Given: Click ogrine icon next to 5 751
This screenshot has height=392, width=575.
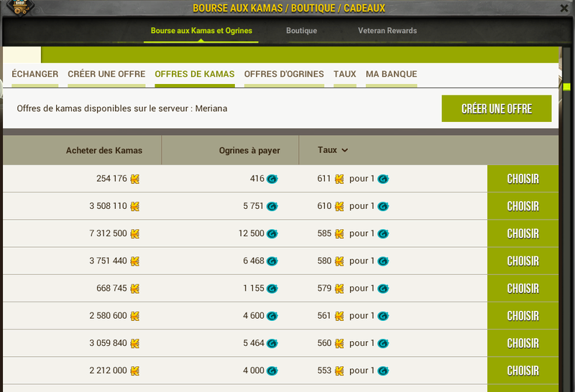Looking at the screenshot, I should tap(272, 206).
